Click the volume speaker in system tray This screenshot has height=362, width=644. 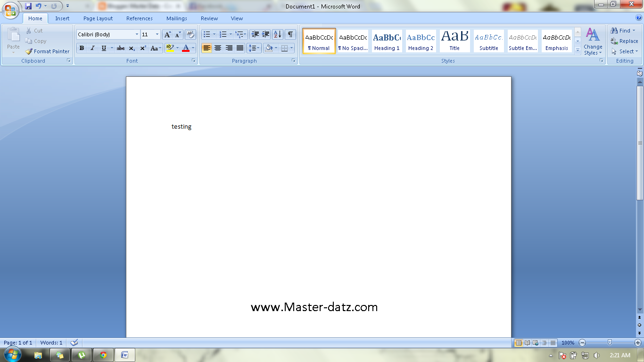(x=596, y=355)
